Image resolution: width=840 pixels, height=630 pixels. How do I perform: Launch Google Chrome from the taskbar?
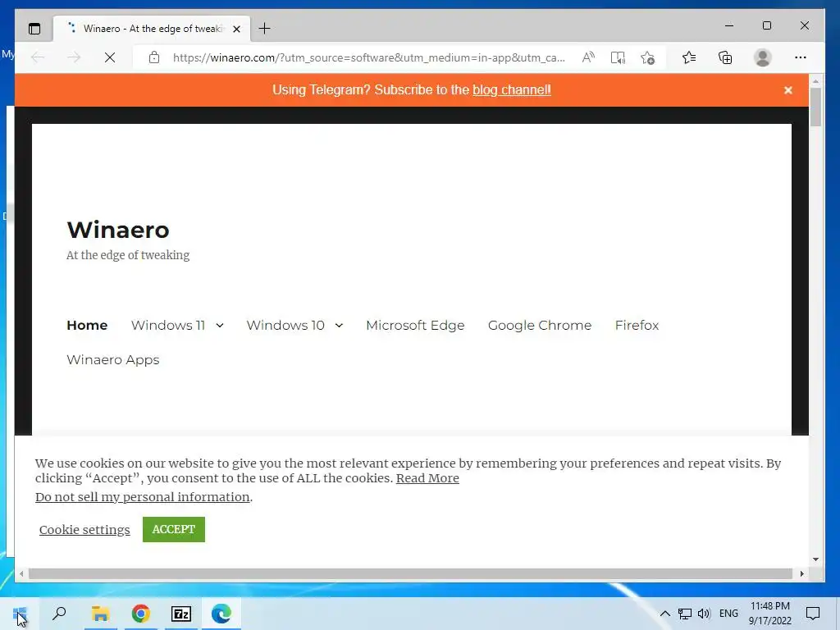point(140,614)
